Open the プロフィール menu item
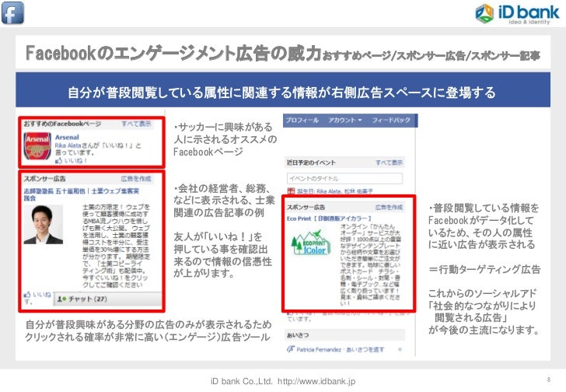 [302, 121]
